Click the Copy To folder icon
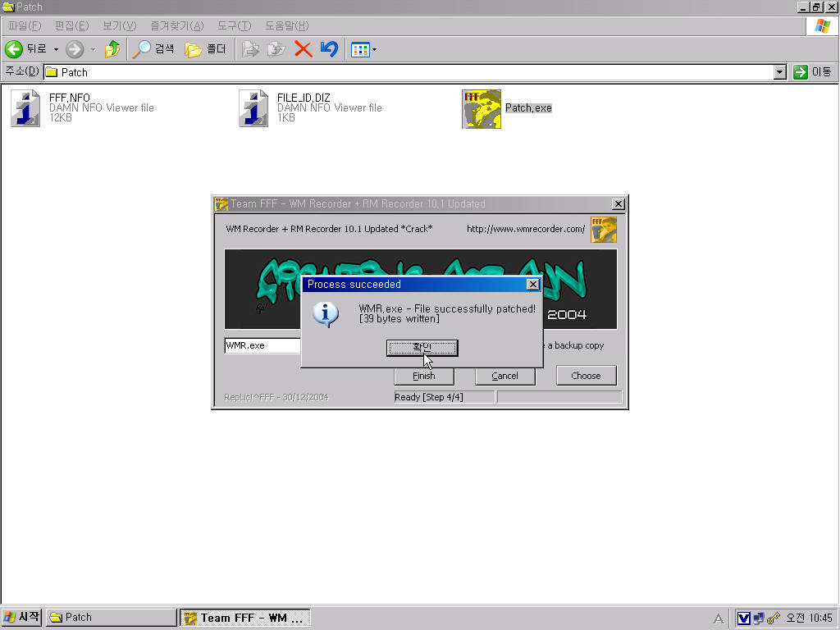 tap(276, 49)
